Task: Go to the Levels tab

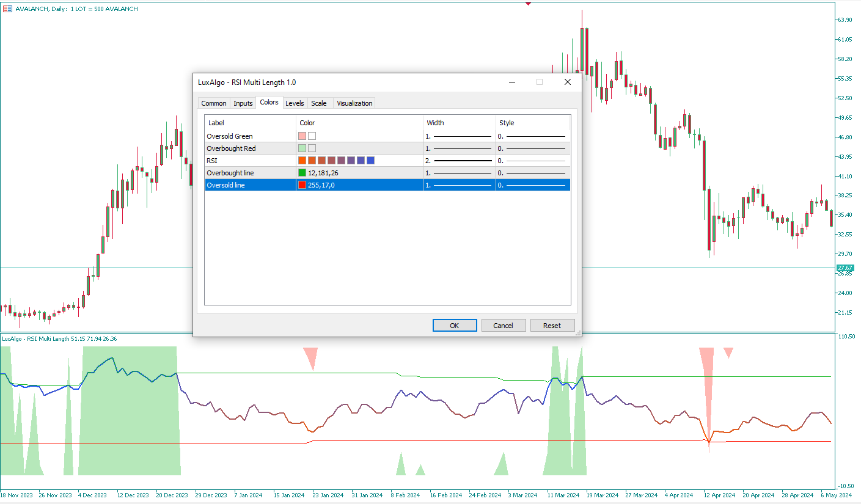Action: tap(295, 103)
